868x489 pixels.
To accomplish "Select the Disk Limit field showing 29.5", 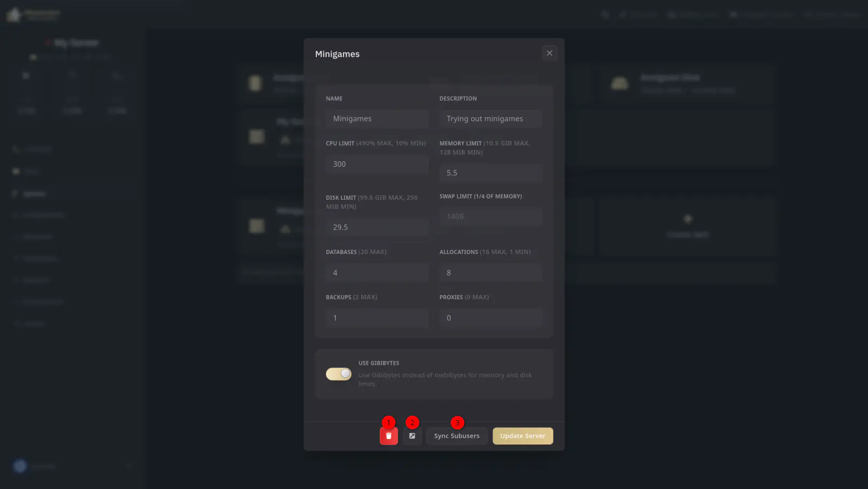I will coord(376,227).
